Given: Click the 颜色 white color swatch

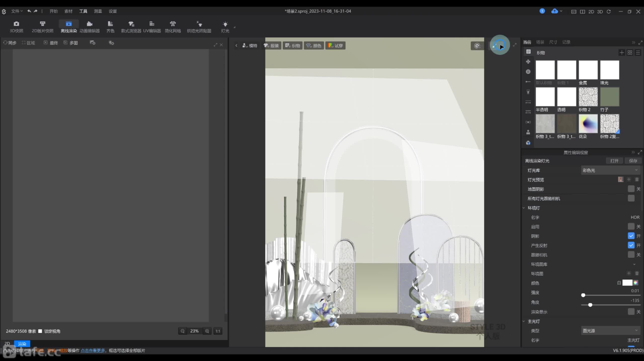Looking at the screenshot, I should point(627,283).
